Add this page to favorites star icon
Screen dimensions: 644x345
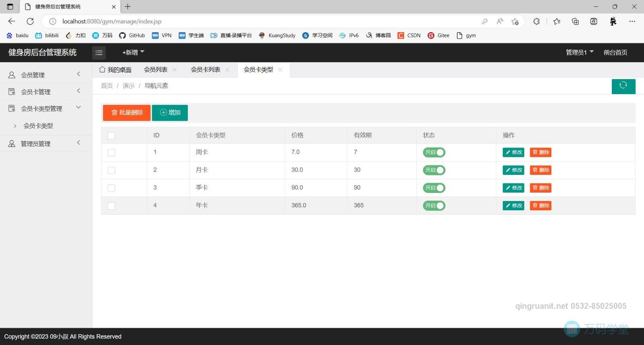(515, 21)
